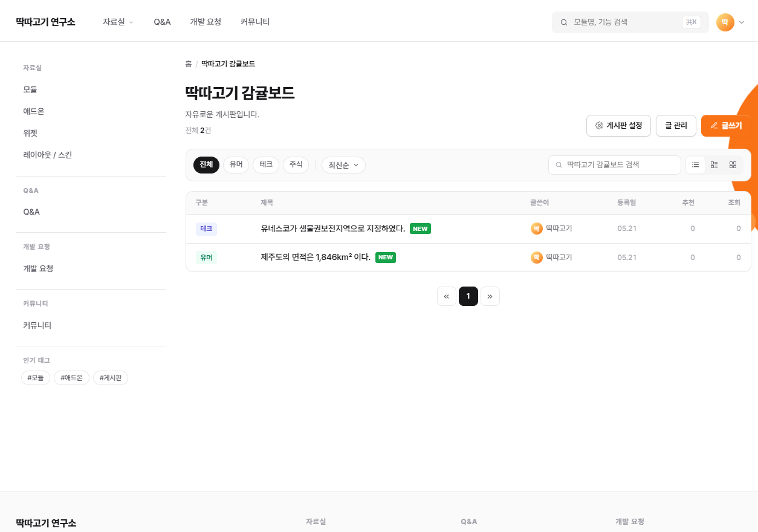Switch to gallery grid view icon
This screenshot has height=532, width=758.
(x=733, y=165)
